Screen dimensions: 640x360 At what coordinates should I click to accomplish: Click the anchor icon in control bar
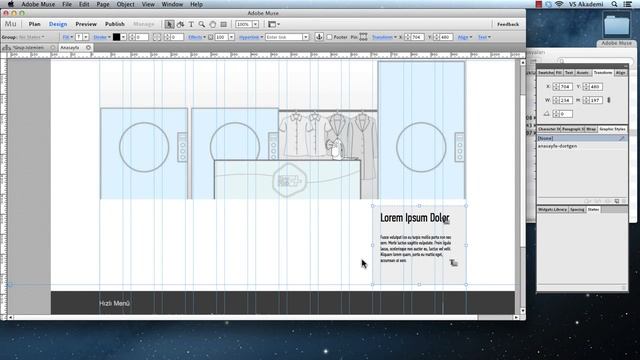tap(319, 37)
